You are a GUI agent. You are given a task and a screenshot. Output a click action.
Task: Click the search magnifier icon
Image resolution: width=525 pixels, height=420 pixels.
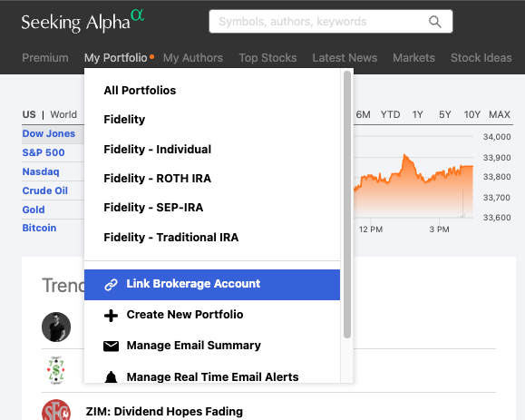pos(434,22)
